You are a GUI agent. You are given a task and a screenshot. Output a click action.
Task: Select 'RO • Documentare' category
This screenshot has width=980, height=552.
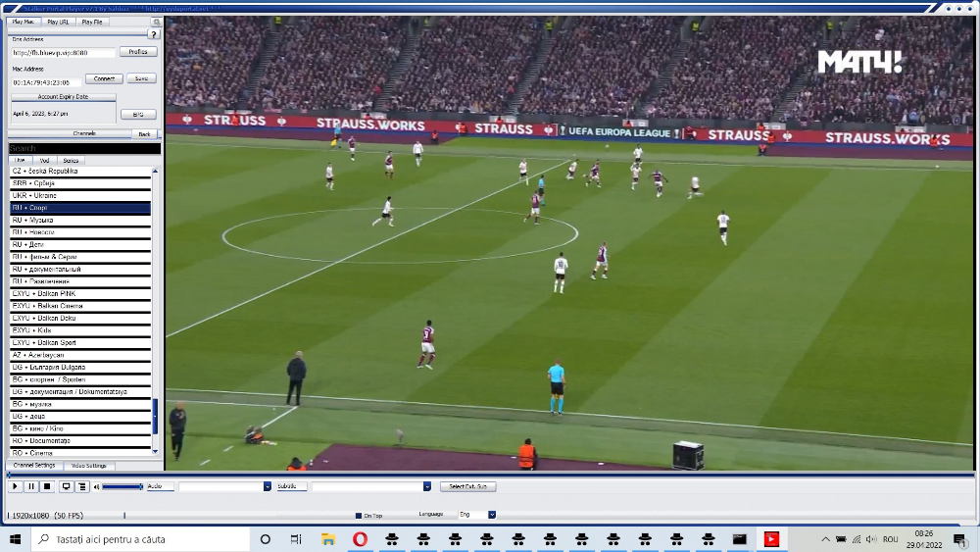pyautogui.click(x=80, y=441)
